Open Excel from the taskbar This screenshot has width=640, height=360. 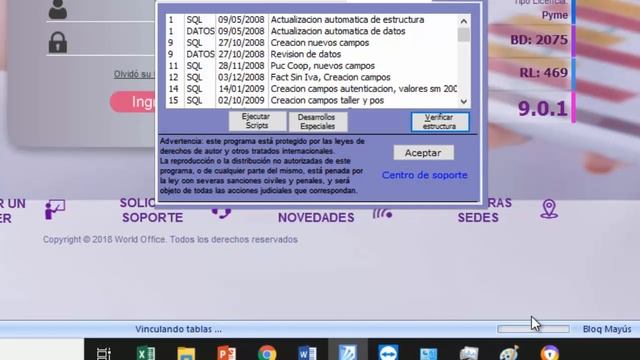click(145, 353)
